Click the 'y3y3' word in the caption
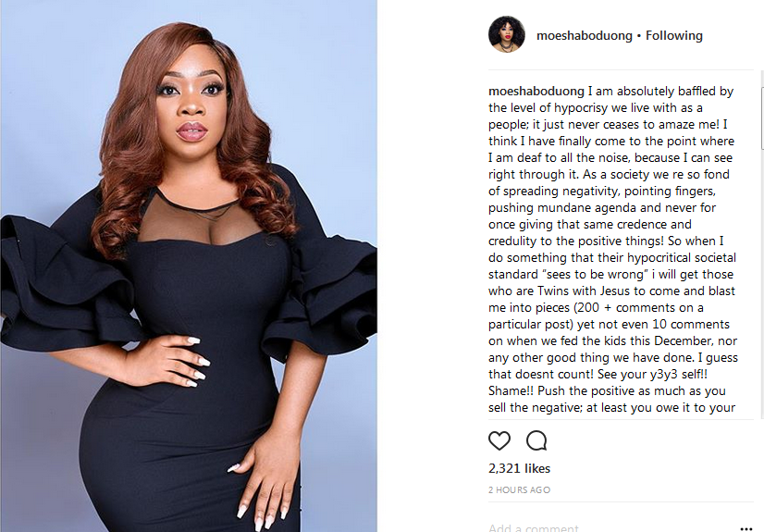Screen dimensions: 764x532 [664, 374]
